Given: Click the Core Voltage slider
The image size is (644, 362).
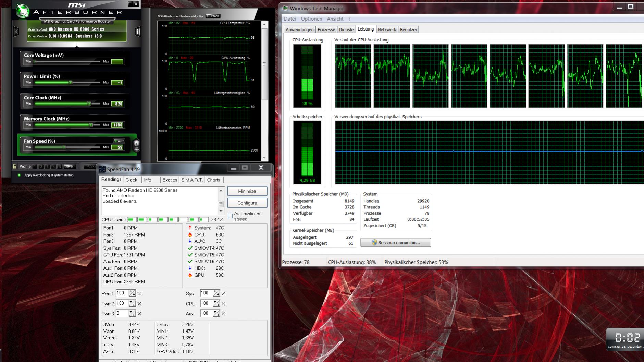Looking at the screenshot, I should [x=67, y=62].
